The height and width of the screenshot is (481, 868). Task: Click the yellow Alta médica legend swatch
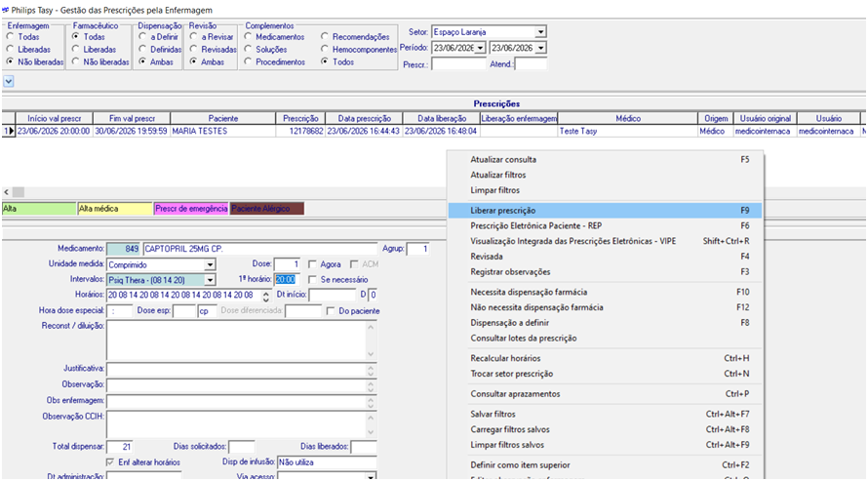114,209
